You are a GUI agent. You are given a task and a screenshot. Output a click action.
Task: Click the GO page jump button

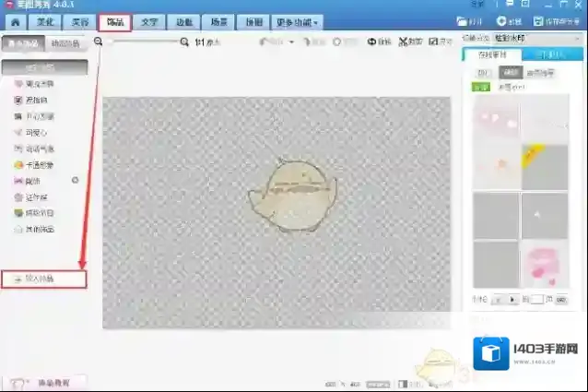coord(561,300)
